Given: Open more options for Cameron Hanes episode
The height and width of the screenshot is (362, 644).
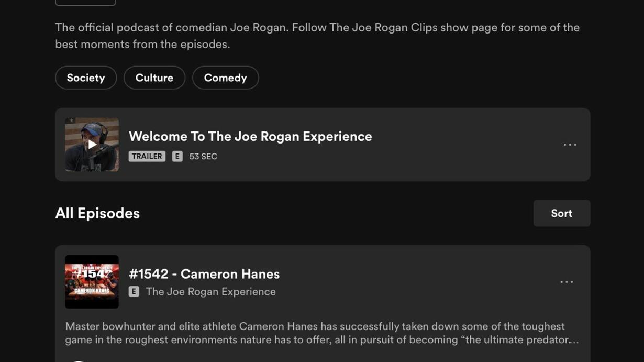Looking at the screenshot, I should (567, 282).
